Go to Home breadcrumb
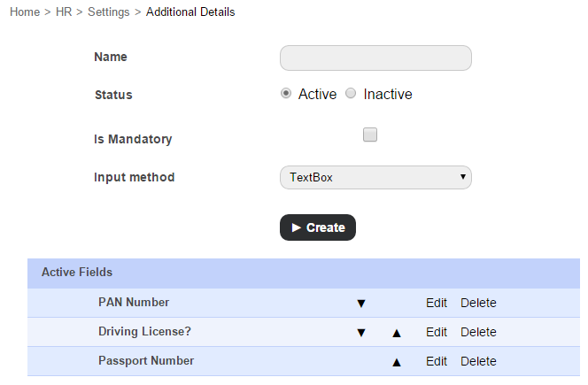The image size is (588, 385). tap(25, 12)
